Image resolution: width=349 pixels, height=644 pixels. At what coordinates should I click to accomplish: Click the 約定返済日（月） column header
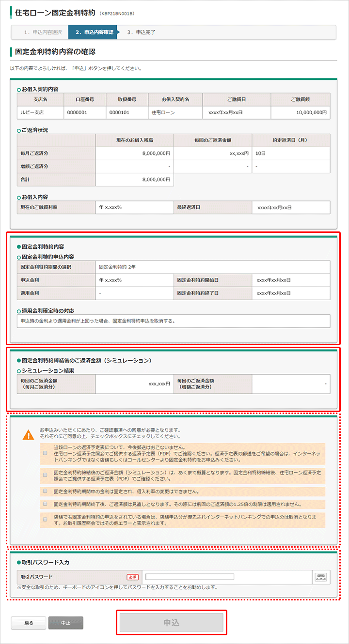(x=291, y=140)
